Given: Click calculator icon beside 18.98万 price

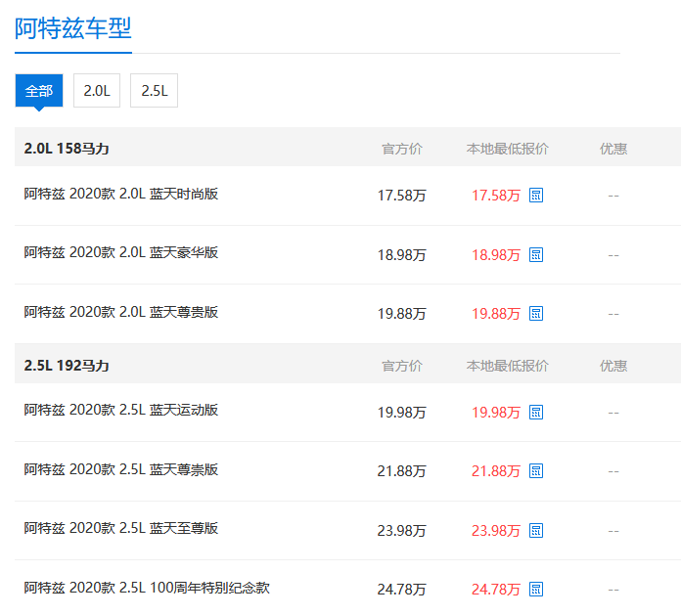Looking at the screenshot, I should click(536, 255).
